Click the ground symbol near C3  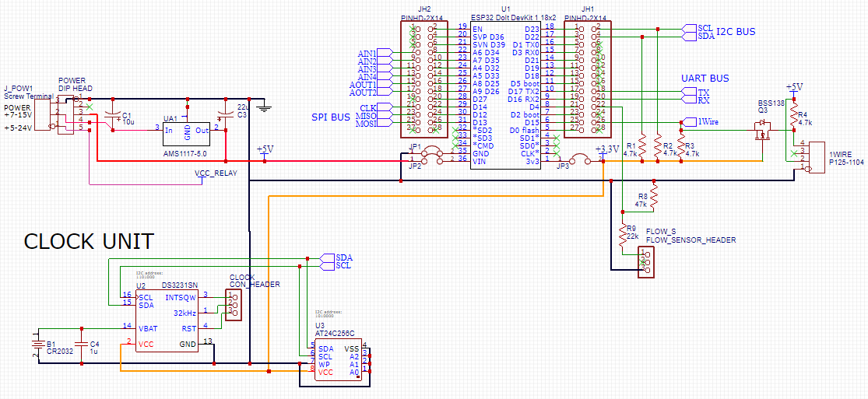click(265, 107)
